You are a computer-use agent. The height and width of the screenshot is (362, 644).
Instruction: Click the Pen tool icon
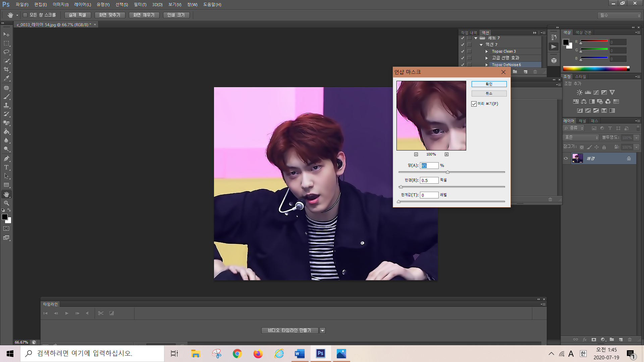6,159
